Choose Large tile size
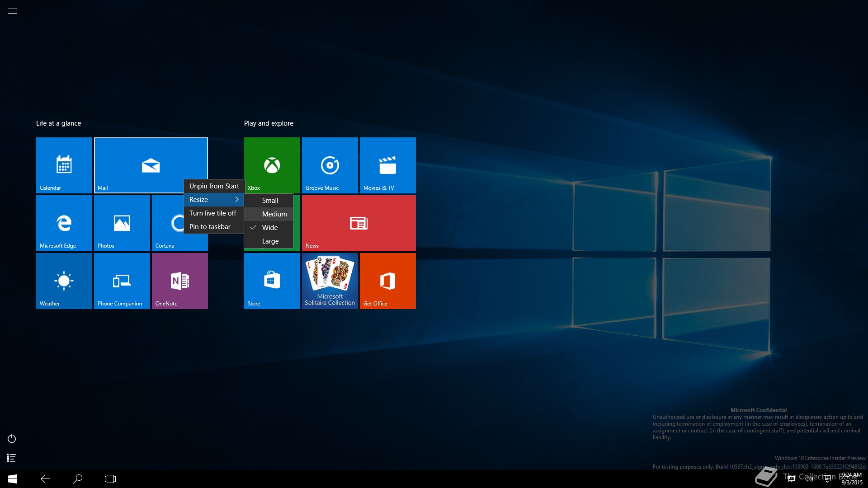Screen dimensions: 868x488 pyautogui.click(x=269, y=241)
